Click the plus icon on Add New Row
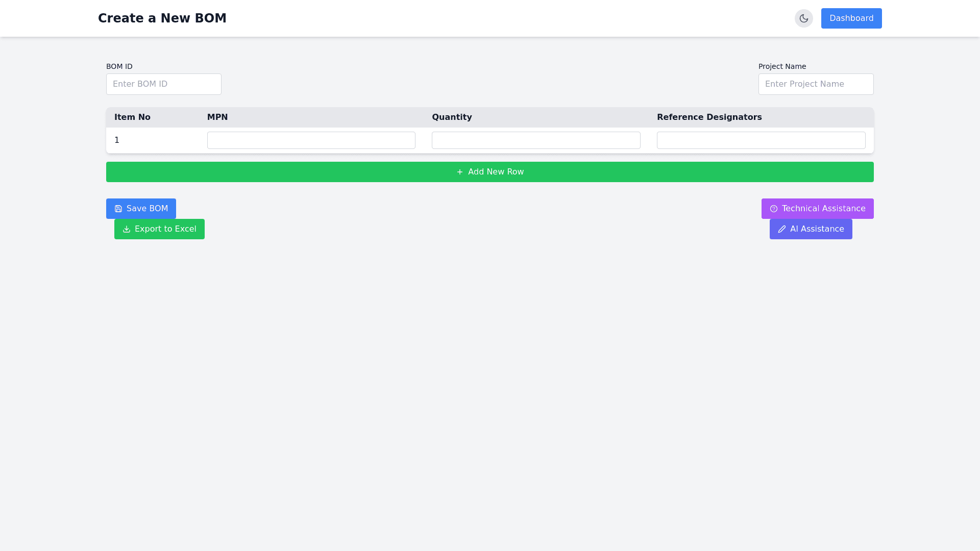The image size is (980, 551). (x=459, y=172)
